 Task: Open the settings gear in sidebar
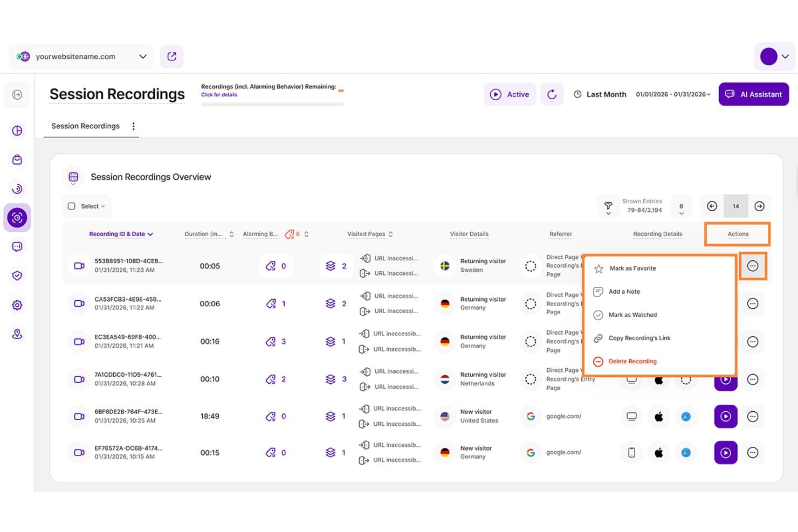[17, 305]
